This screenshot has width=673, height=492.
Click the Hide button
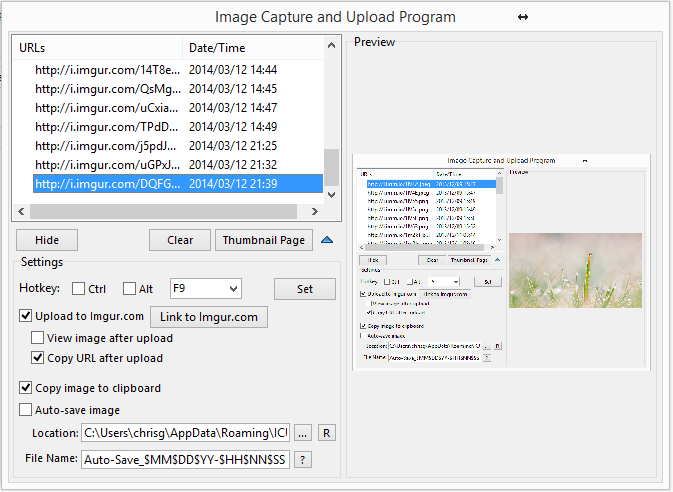pos(47,240)
